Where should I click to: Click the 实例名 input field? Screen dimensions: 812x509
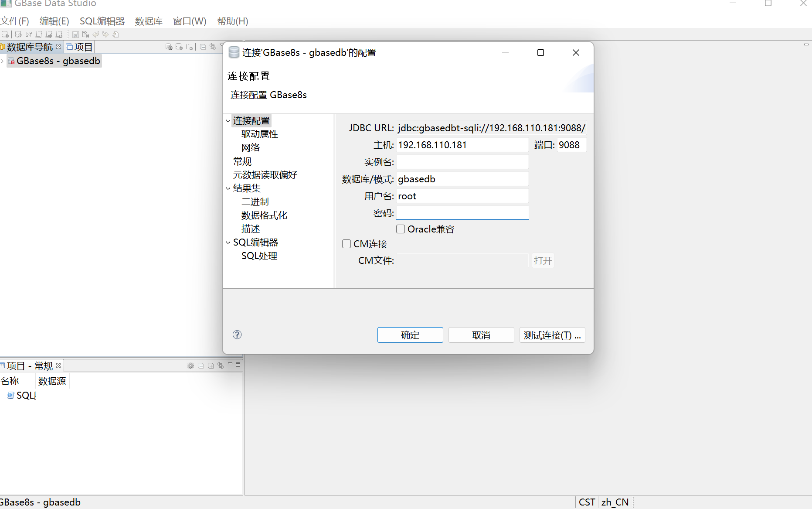pos(462,162)
